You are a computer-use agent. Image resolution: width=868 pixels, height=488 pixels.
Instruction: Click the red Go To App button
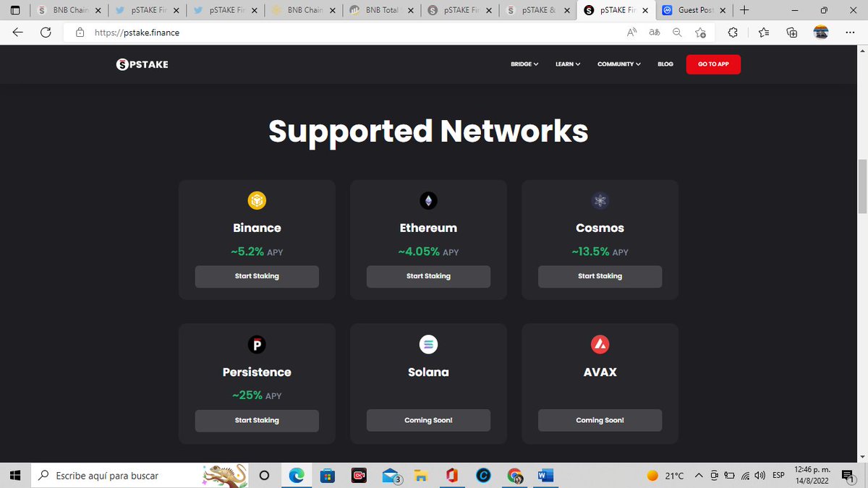(x=713, y=64)
